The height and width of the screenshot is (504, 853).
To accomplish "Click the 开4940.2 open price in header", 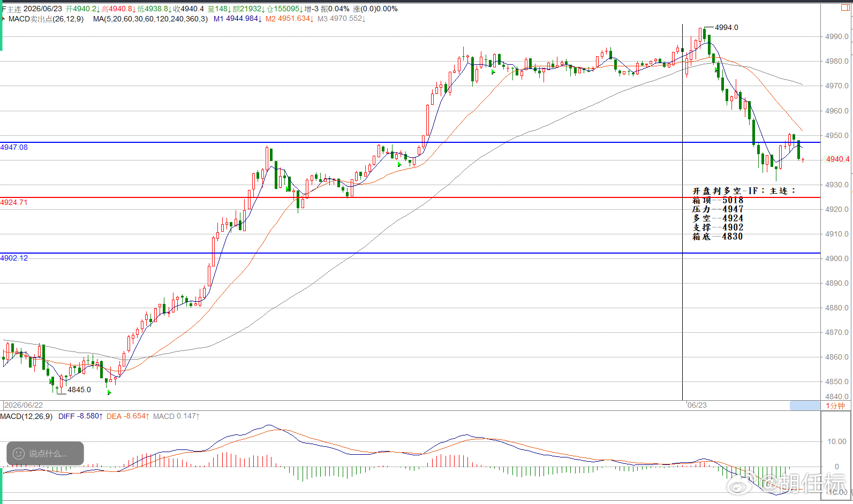I will [82, 9].
